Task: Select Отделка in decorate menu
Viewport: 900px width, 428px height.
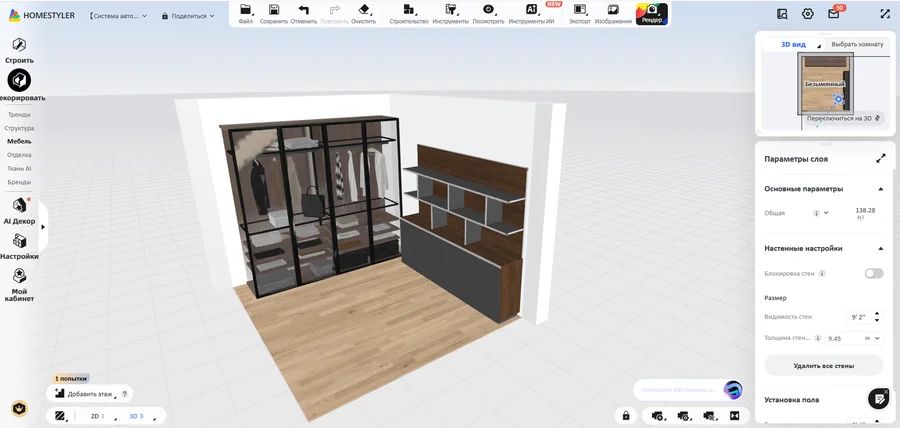Action: pyautogui.click(x=20, y=155)
